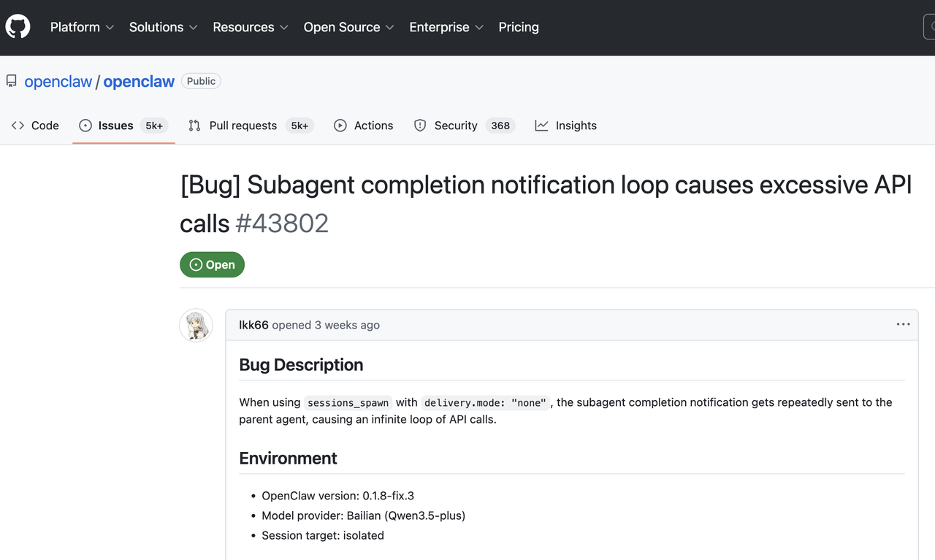The height and width of the screenshot is (560, 935).
Task: Switch to the Pull requests tab
Action: (x=251, y=126)
